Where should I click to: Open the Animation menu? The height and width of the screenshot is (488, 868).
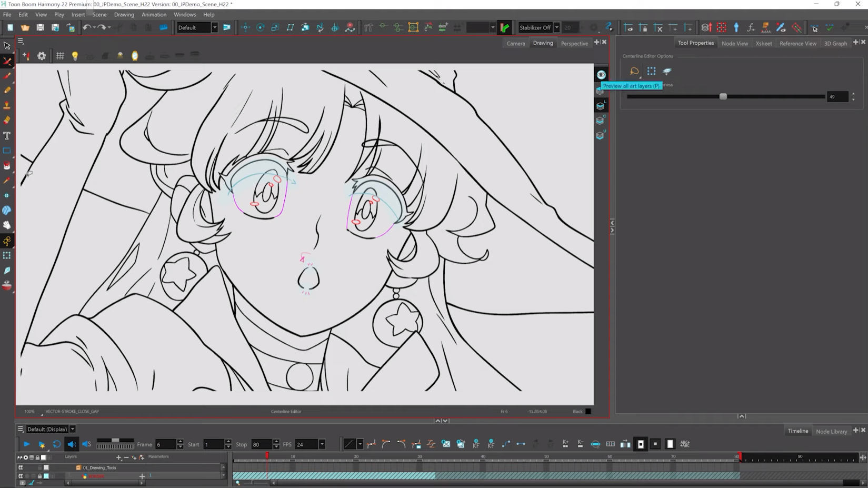click(154, 15)
